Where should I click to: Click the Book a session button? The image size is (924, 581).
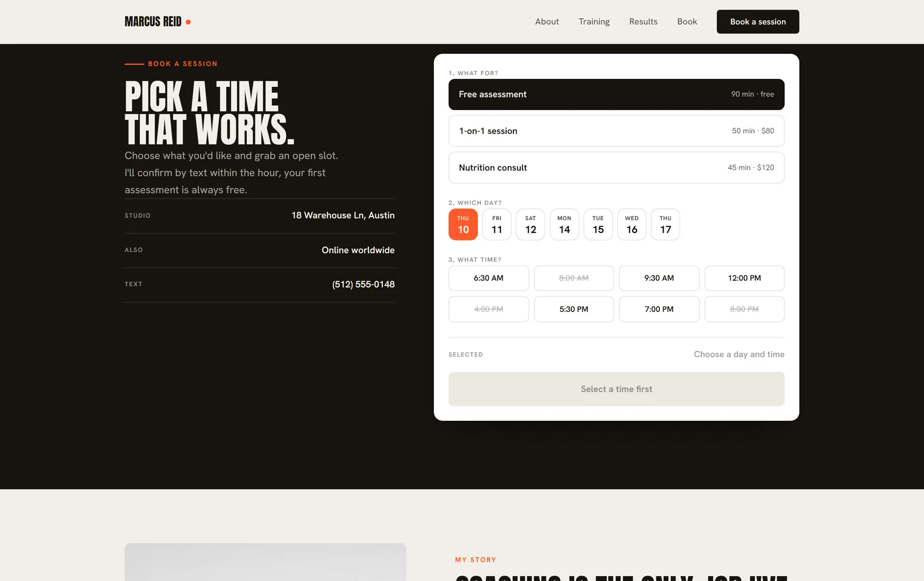tap(758, 21)
